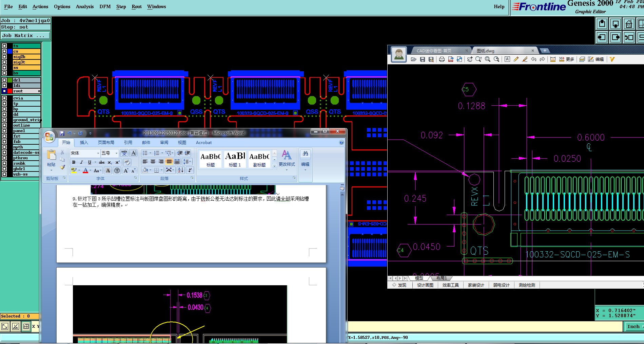
Task: Click the user avatar in CAD viewer
Action: [x=399, y=54]
